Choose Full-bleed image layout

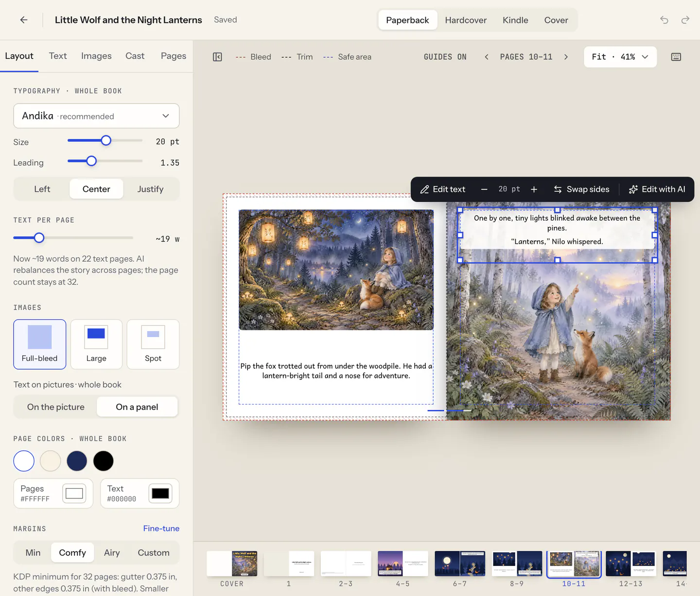40,344
